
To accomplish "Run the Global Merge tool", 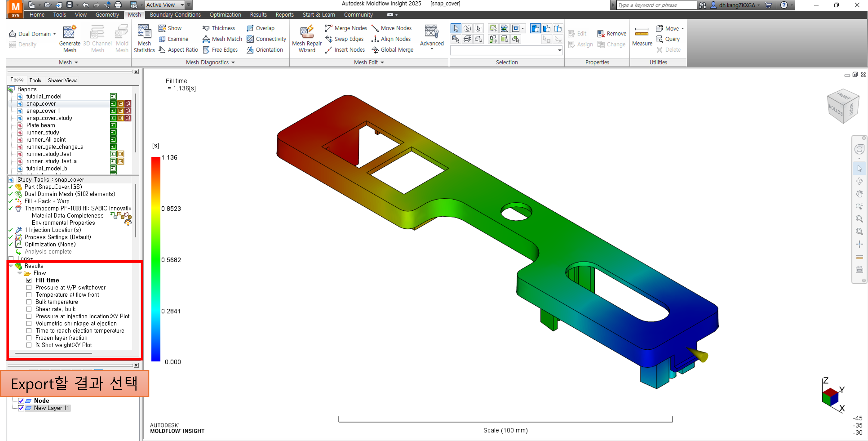I will click(392, 50).
